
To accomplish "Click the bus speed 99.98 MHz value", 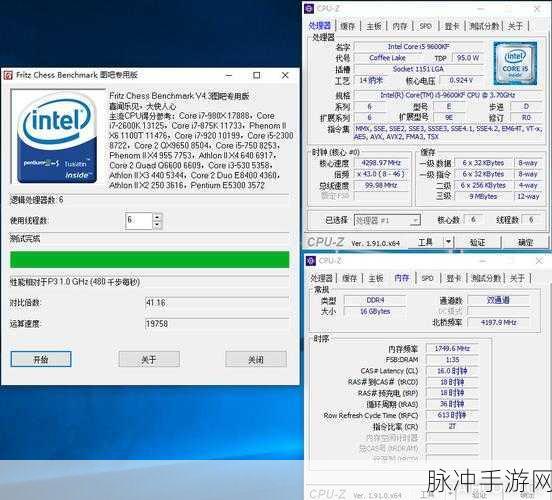I will (382, 185).
